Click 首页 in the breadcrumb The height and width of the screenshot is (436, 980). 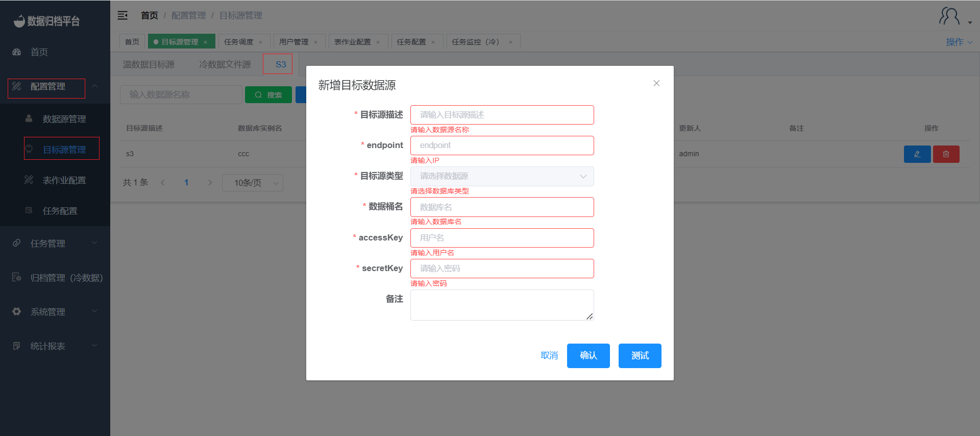150,15
